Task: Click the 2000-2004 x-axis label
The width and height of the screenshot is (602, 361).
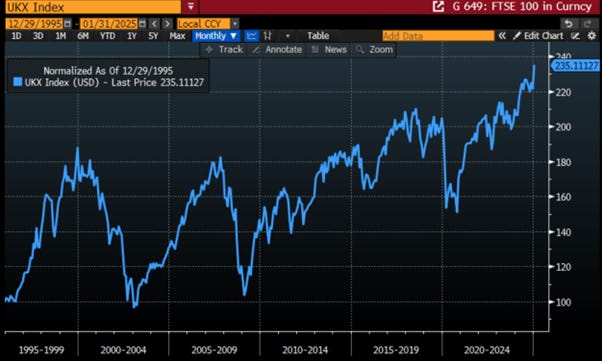Action: [123, 350]
